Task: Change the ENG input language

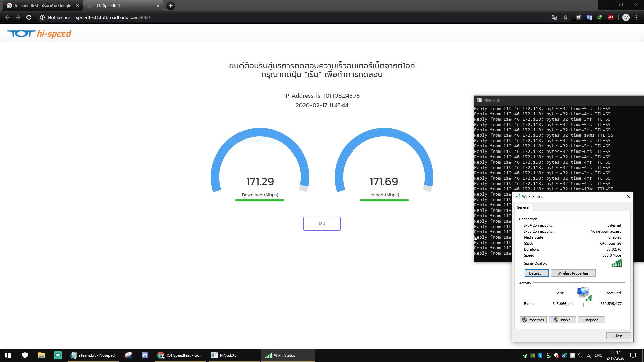Action: tap(598, 355)
